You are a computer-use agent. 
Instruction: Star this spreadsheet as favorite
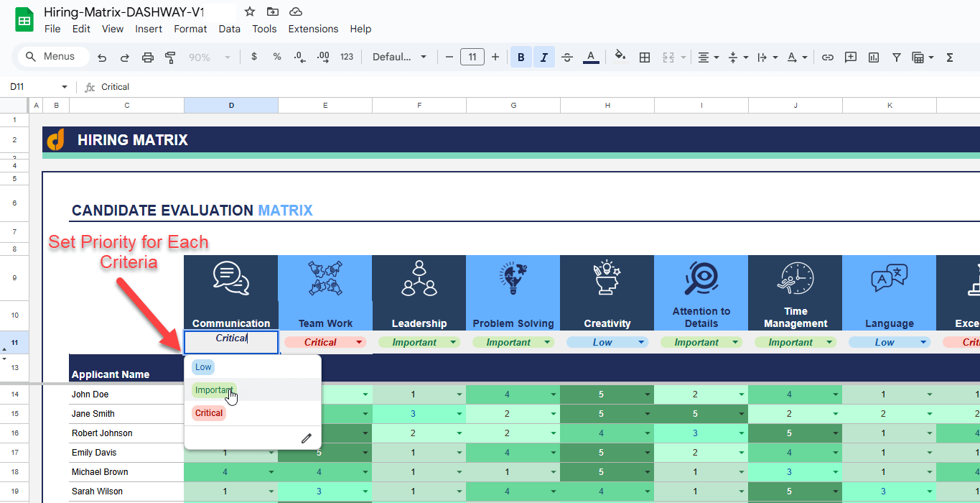click(x=249, y=11)
